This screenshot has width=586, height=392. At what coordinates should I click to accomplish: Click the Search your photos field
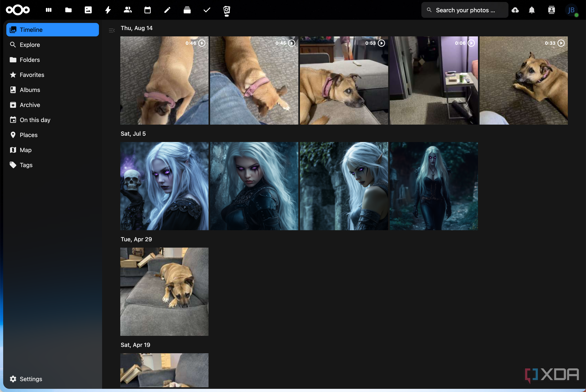[465, 10]
